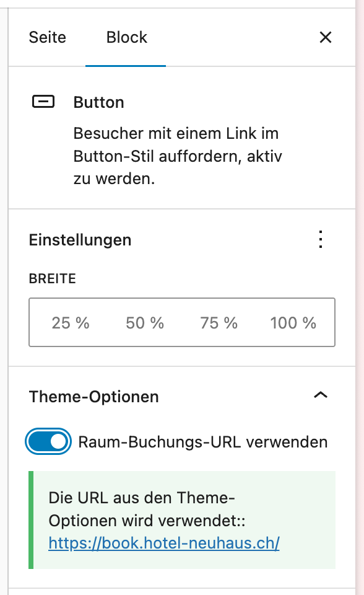Click the Button block icon
The height and width of the screenshot is (595, 364).
coord(42,102)
